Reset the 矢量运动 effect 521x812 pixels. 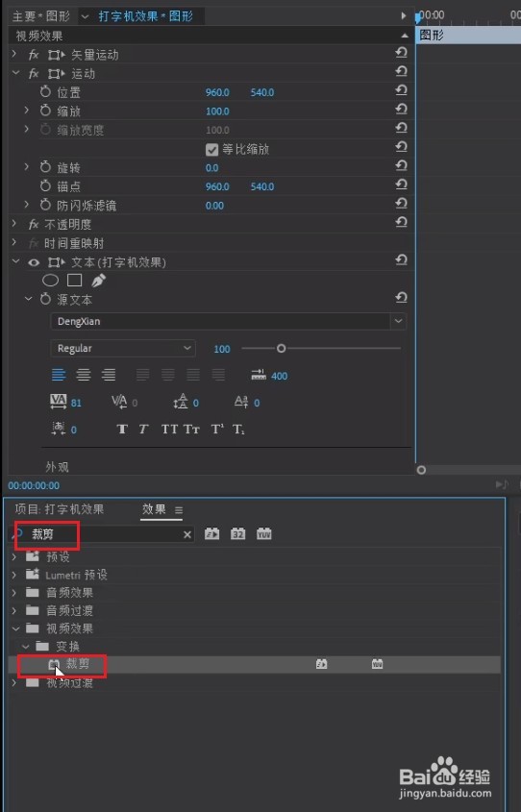coord(401,52)
